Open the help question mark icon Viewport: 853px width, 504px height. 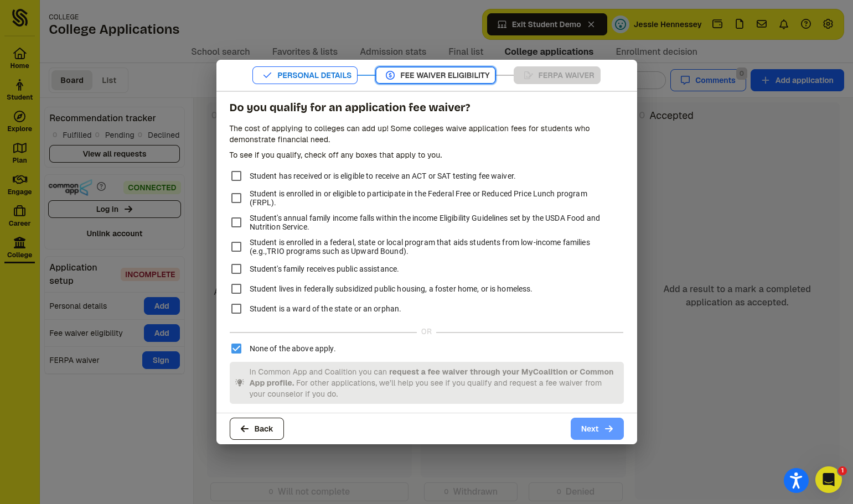pos(806,24)
